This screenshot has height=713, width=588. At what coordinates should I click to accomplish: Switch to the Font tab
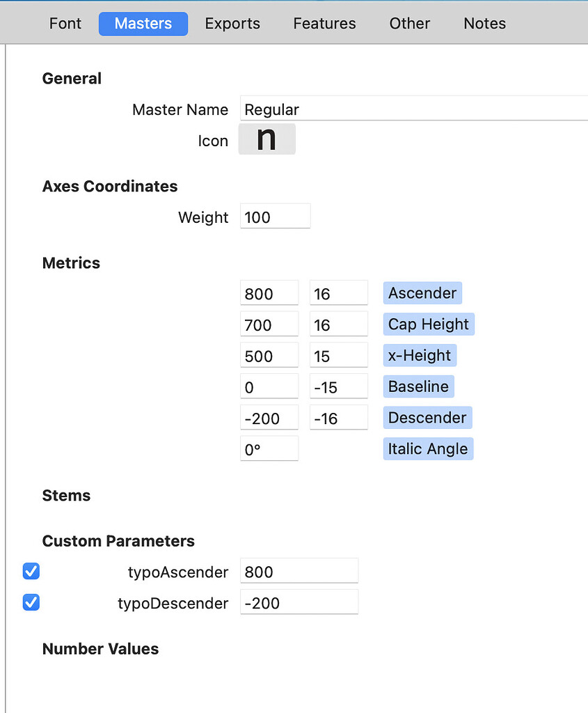[x=65, y=23]
